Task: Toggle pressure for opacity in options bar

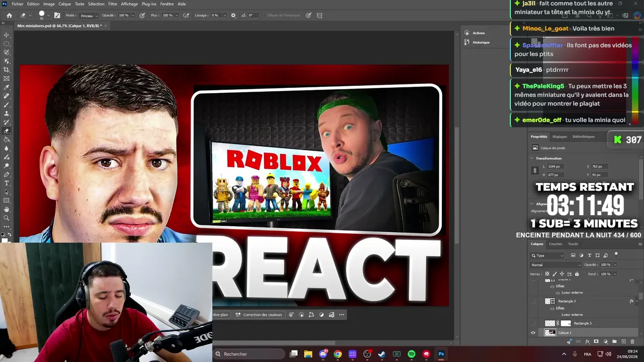Action: pyautogui.click(x=142, y=16)
